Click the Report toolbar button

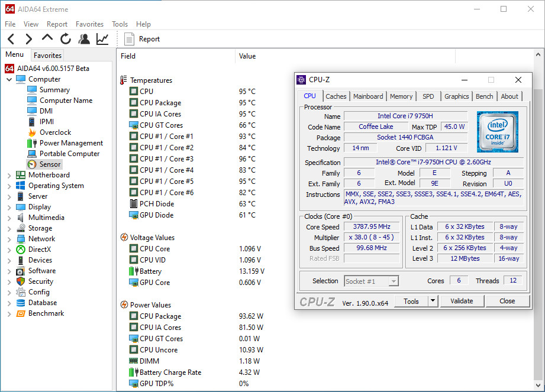142,39
